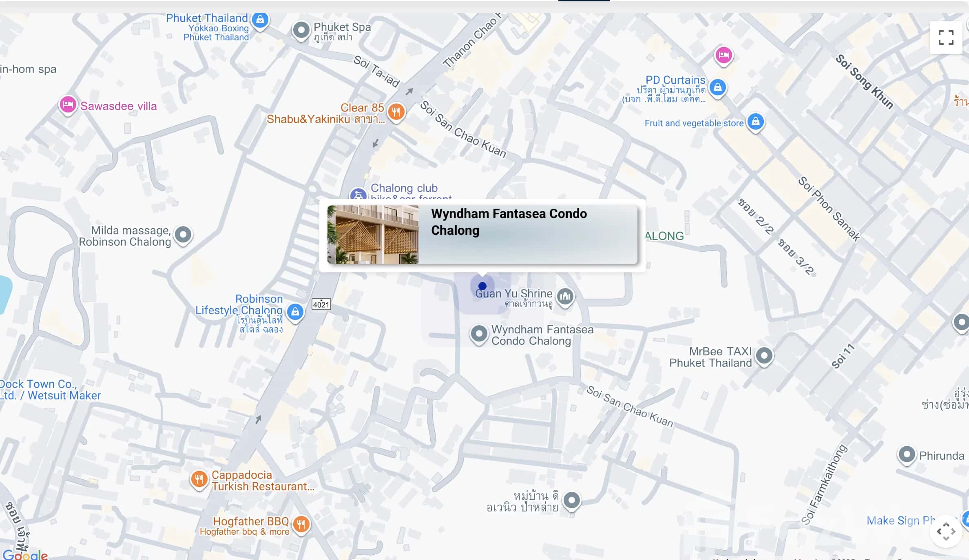Toggle fullscreen map view button

(x=946, y=37)
